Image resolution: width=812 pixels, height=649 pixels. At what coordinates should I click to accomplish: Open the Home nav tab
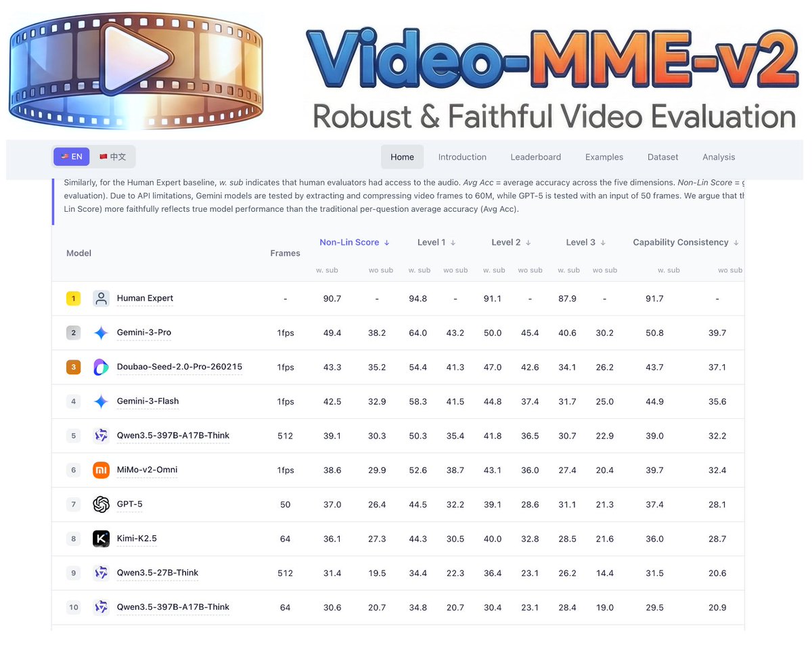click(402, 157)
